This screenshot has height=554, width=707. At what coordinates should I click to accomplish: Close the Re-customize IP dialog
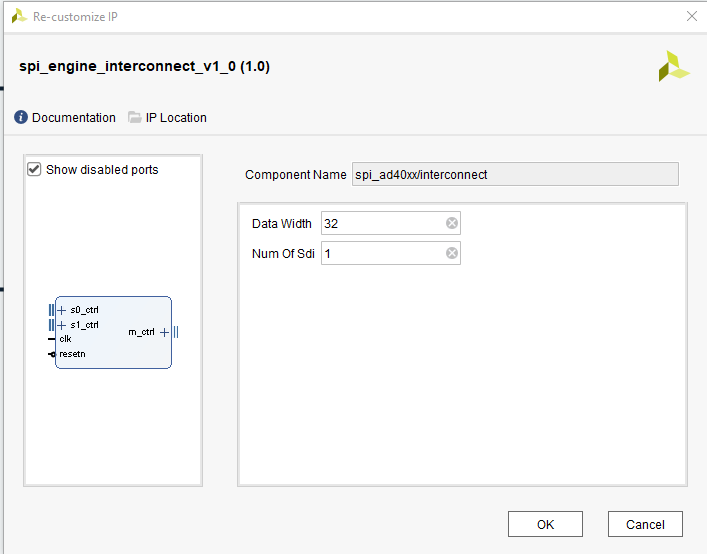pos(691,17)
